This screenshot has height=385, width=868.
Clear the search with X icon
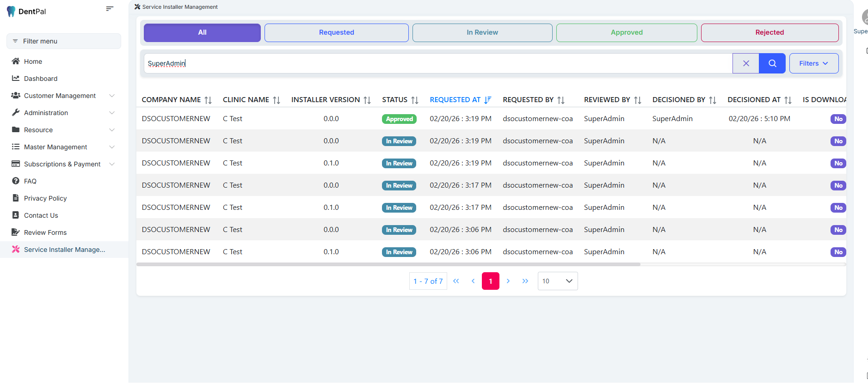[x=745, y=63]
